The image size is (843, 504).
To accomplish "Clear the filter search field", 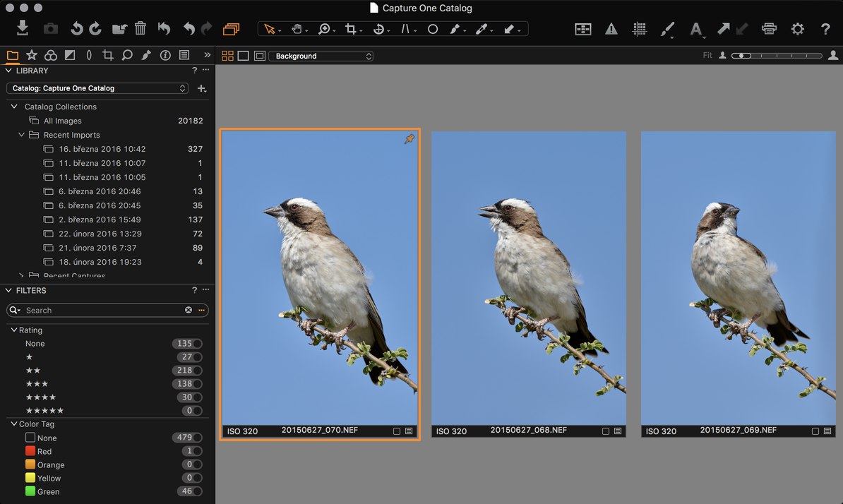I will tap(189, 310).
